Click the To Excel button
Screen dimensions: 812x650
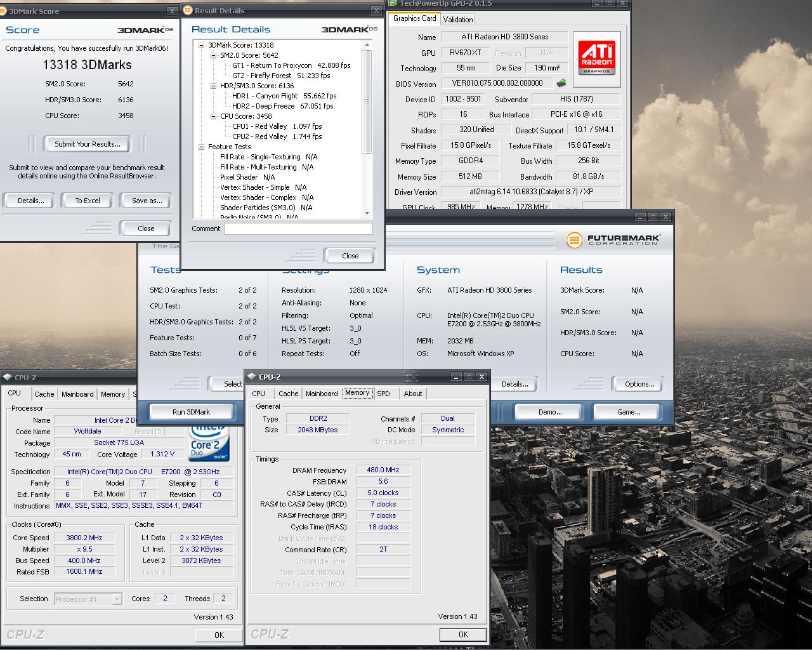tap(88, 201)
